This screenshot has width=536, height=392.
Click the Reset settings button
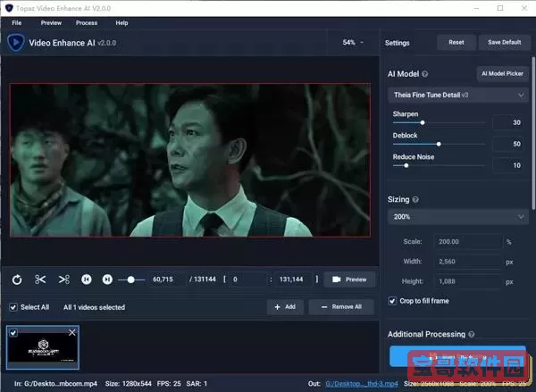[456, 42]
